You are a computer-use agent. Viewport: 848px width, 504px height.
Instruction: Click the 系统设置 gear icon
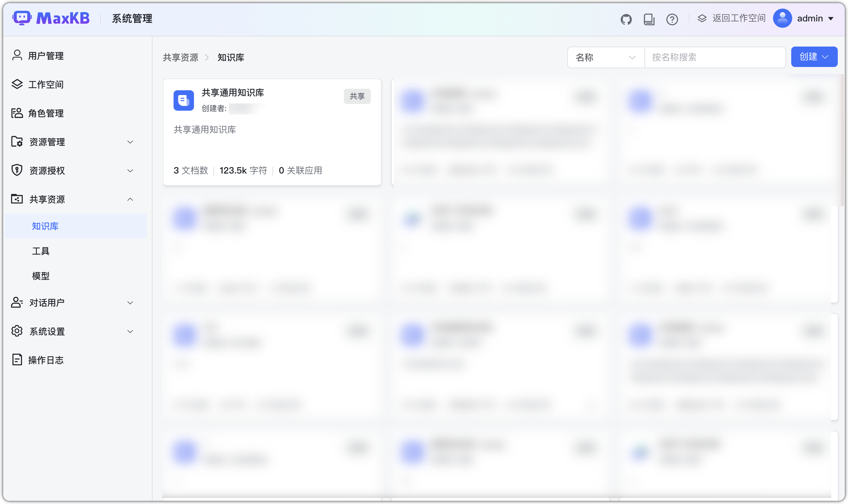pyautogui.click(x=17, y=331)
